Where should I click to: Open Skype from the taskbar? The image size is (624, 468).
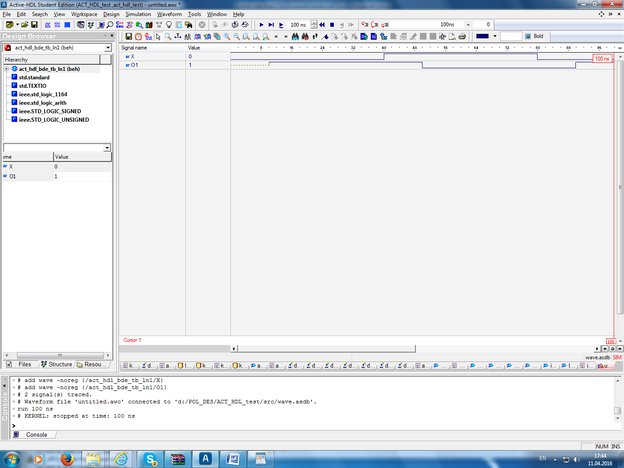point(150,459)
